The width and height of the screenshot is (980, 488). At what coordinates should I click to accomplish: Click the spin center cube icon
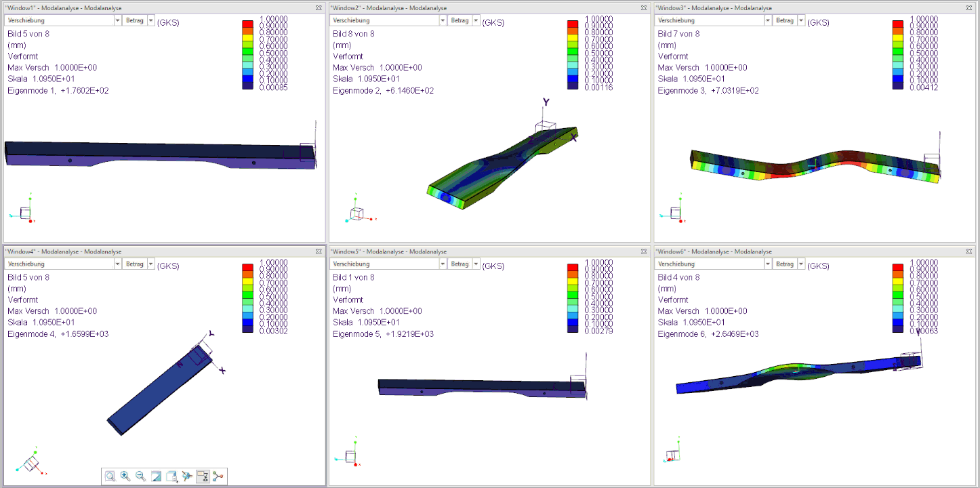coord(188,476)
